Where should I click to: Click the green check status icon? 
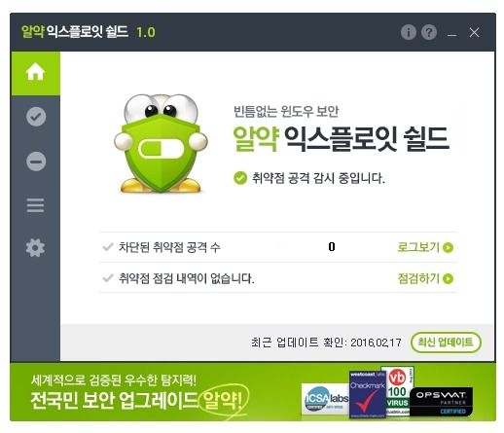point(240,178)
